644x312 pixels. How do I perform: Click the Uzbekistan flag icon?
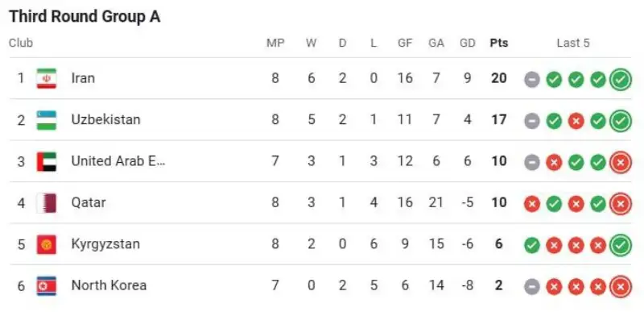click(47, 120)
